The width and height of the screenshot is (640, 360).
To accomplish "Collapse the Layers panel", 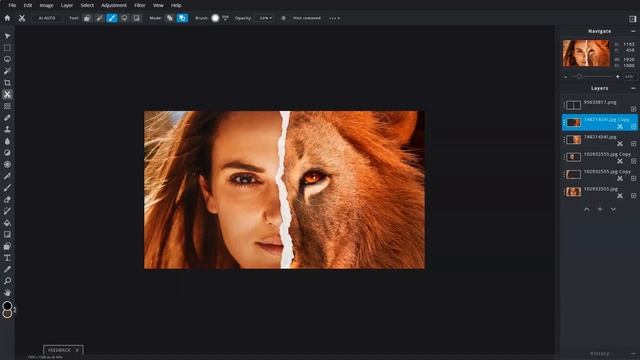I will (633, 88).
